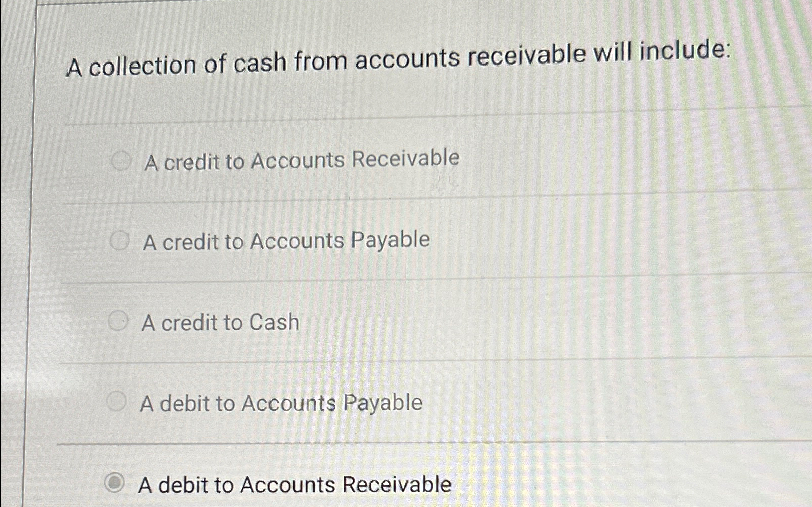
Task: Click the 'A credit to Cash' answer text
Action: 220,322
